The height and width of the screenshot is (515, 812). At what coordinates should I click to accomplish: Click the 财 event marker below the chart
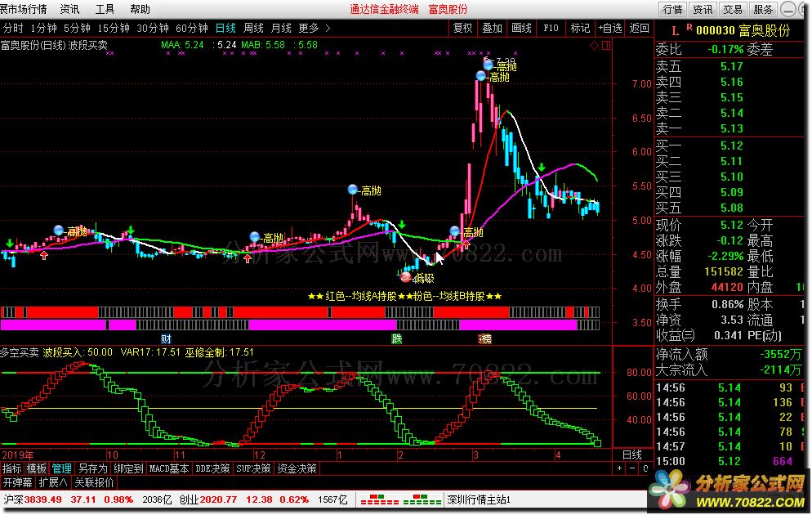coord(166,339)
